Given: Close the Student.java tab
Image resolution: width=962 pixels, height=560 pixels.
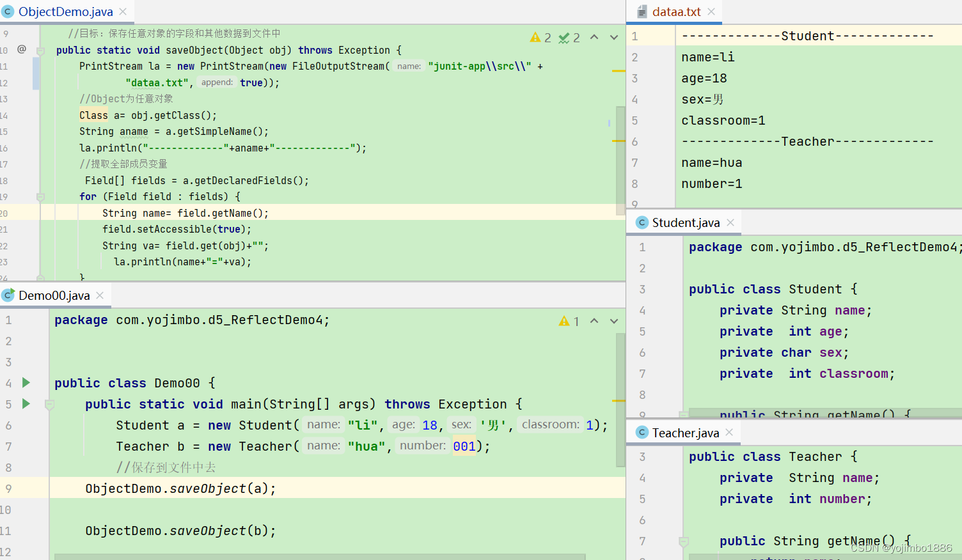Looking at the screenshot, I should 730,222.
